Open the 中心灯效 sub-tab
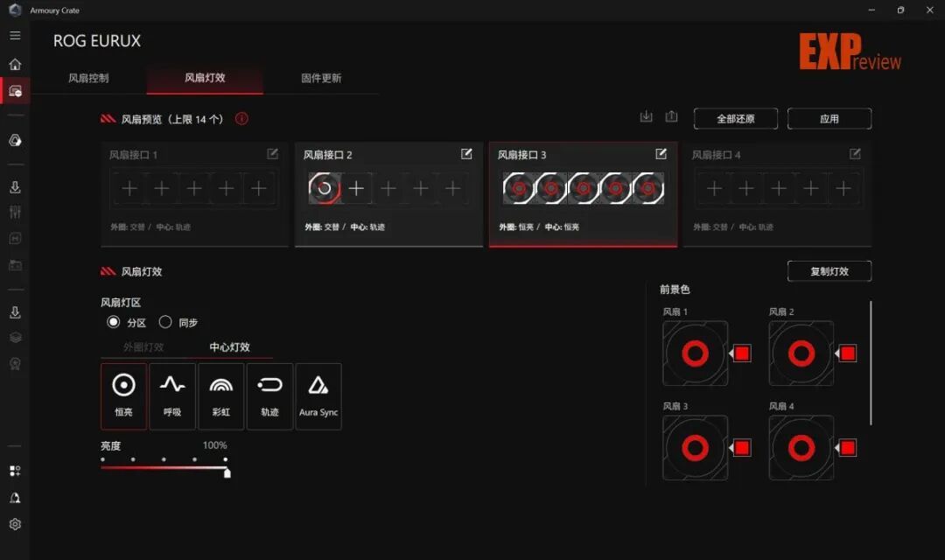Image resolution: width=945 pixels, height=560 pixels. (x=229, y=346)
